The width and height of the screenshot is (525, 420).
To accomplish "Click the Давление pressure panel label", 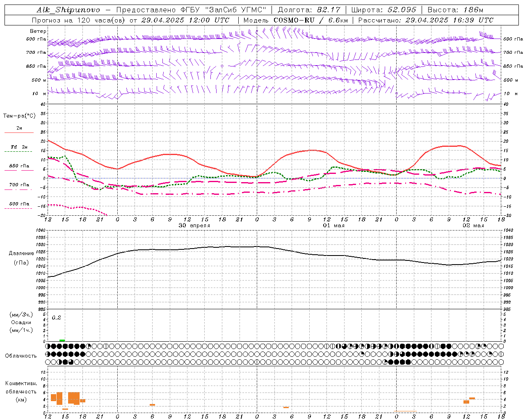I will pos(21,253).
